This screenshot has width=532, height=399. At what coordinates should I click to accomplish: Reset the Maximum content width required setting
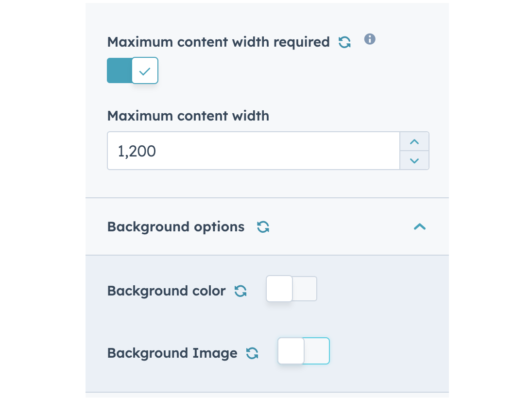tap(345, 42)
